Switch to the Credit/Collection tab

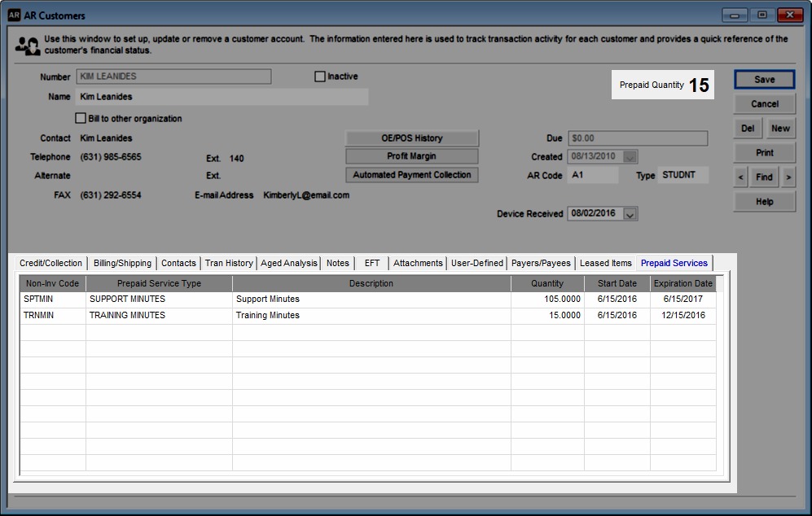click(50, 263)
